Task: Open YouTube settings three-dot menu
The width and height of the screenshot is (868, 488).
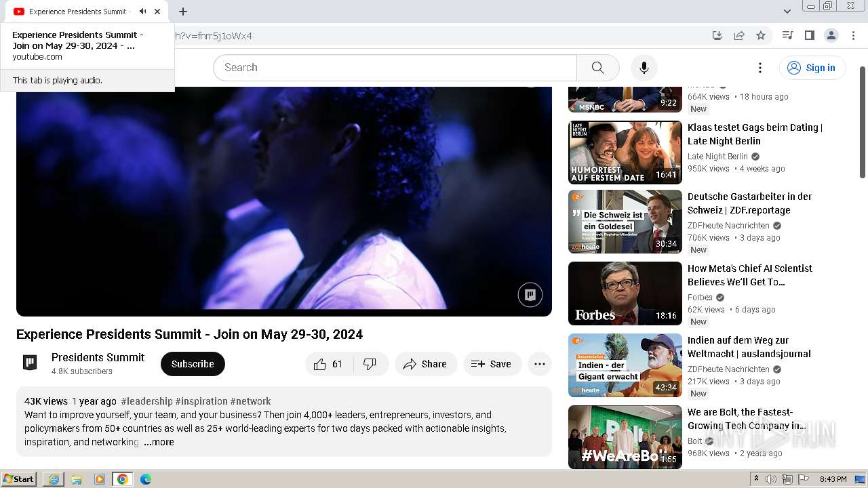Action: pos(760,68)
